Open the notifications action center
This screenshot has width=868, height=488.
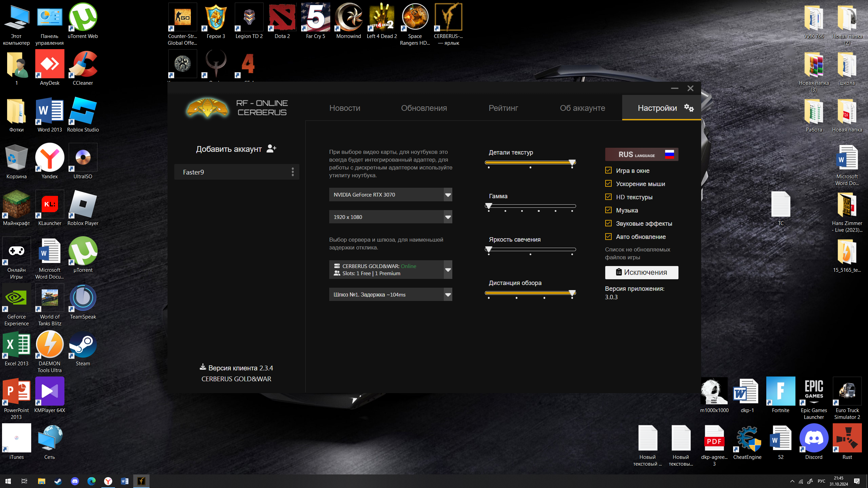(857, 481)
